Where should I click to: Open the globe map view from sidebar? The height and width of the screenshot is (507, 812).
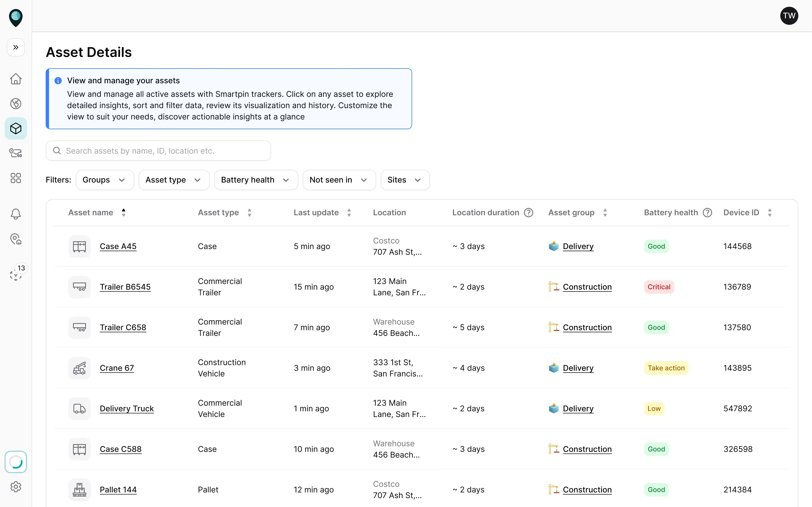click(x=16, y=104)
